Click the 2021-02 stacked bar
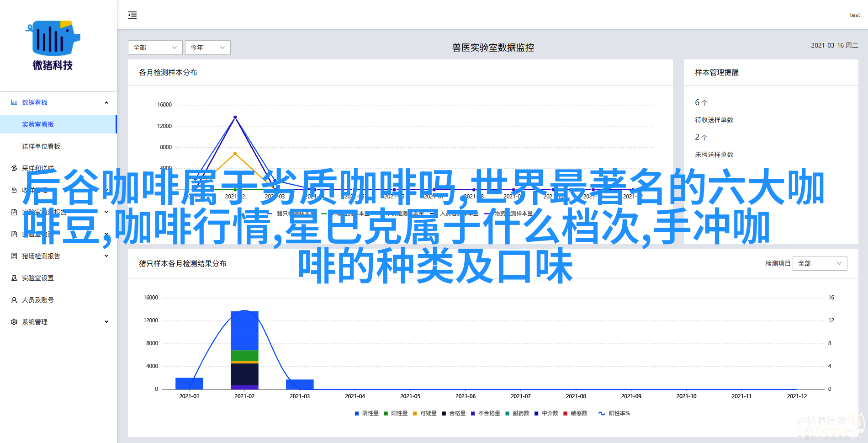 244,350
